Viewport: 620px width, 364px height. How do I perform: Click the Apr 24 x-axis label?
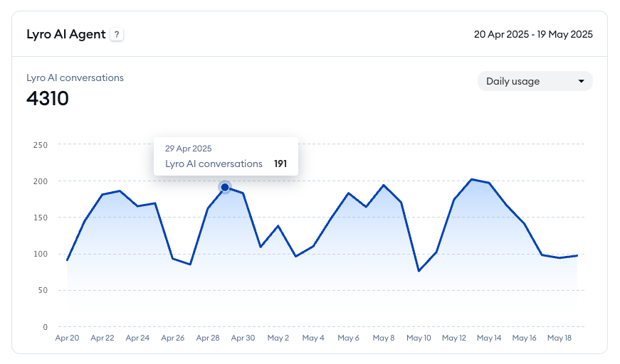(x=137, y=338)
